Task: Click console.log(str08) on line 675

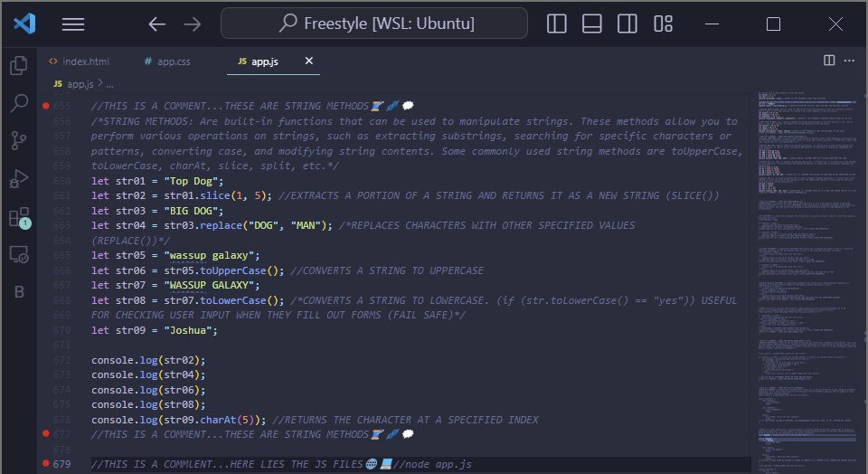Action: 148,404
